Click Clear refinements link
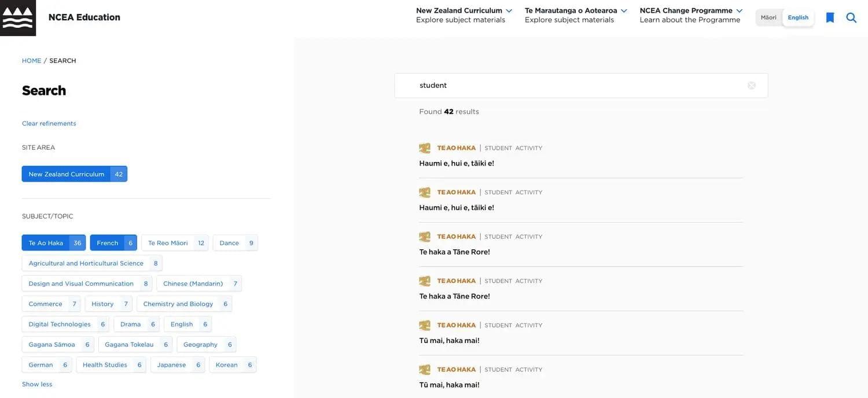Screen dimensions: 868x398 click(49, 123)
